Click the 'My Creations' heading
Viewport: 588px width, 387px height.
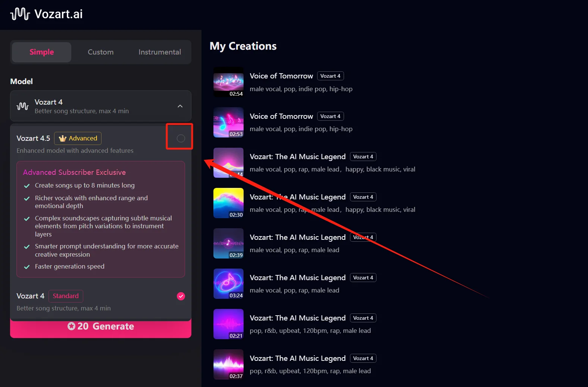[243, 46]
